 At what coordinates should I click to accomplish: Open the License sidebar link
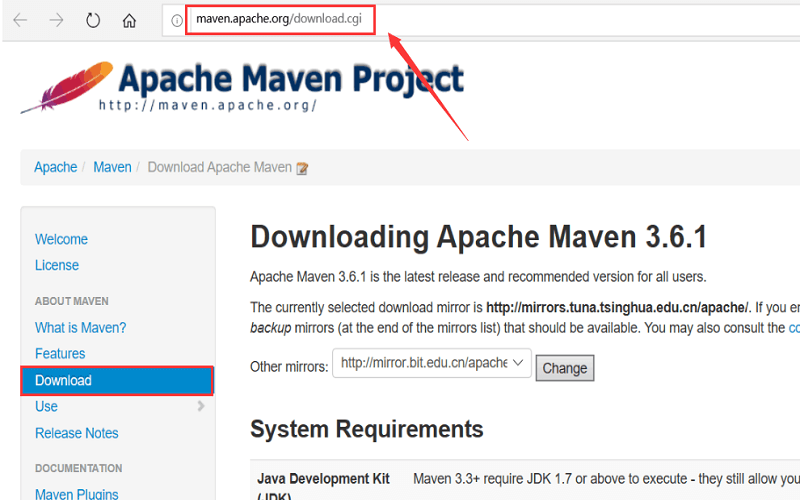(57, 265)
